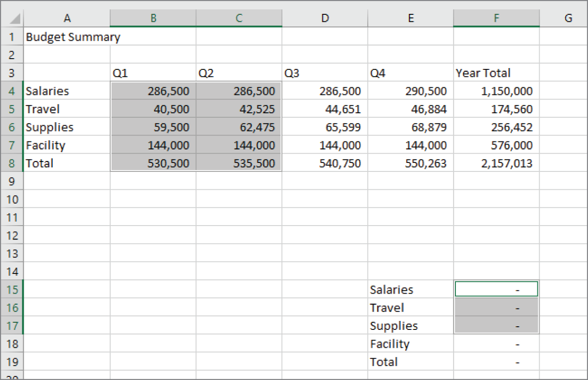Click the Travel label in row 16
Image resolution: width=588 pixels, height=380 pixels.
(411, 307)
